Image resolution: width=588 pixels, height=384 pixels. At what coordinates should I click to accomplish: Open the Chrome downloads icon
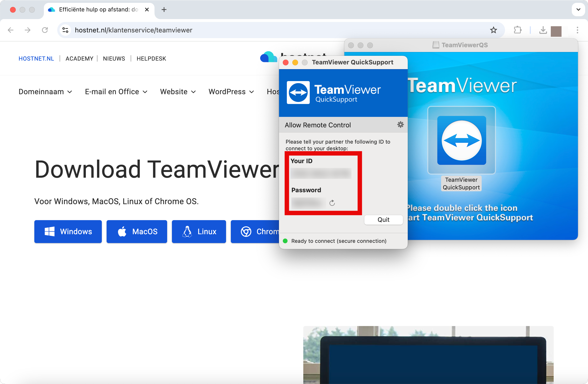click(x=543, y=30)
